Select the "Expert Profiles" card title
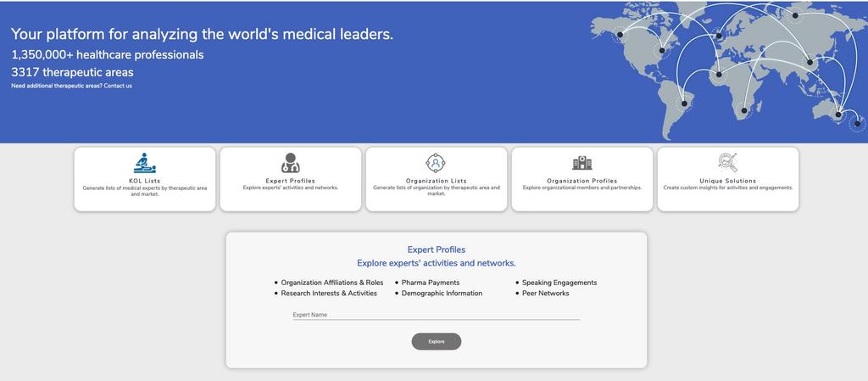This screenshot has height=381, width=868. click(290, 181)
